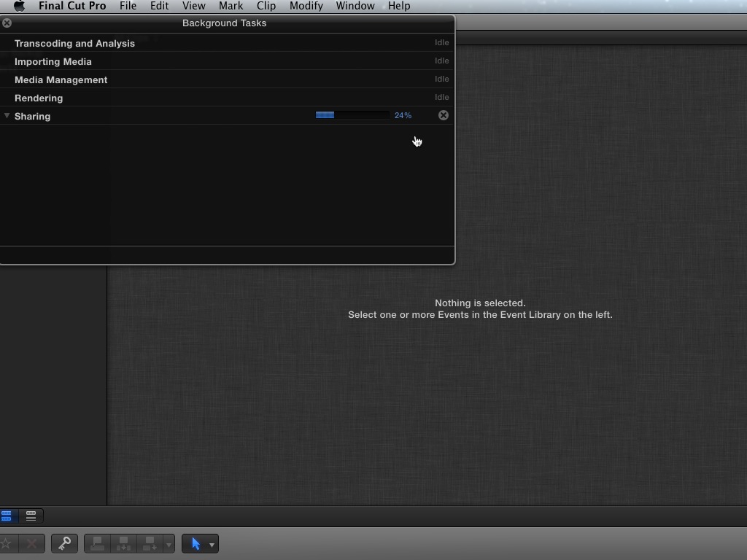Select the Transcoding and Analysis row

coord(228,43)
